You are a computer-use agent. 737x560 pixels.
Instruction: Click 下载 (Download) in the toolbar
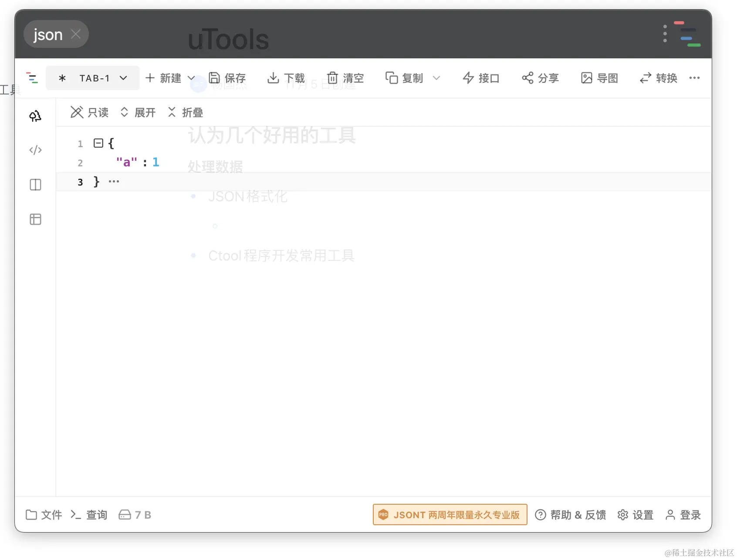pos(286,78)
